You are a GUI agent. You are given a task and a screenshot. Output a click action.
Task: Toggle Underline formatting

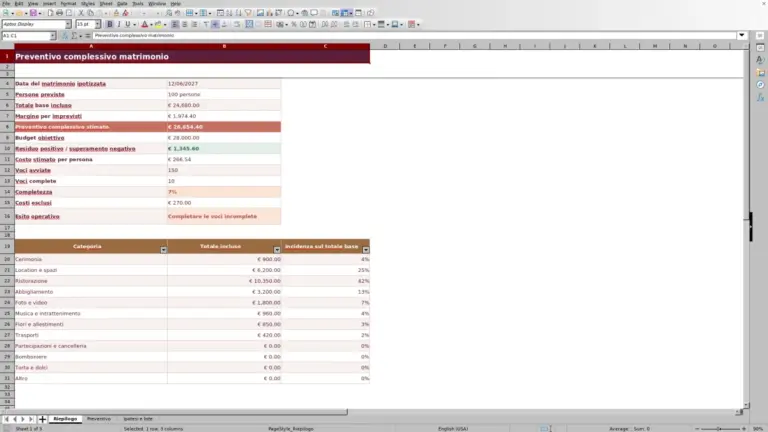tap(128, 24)
